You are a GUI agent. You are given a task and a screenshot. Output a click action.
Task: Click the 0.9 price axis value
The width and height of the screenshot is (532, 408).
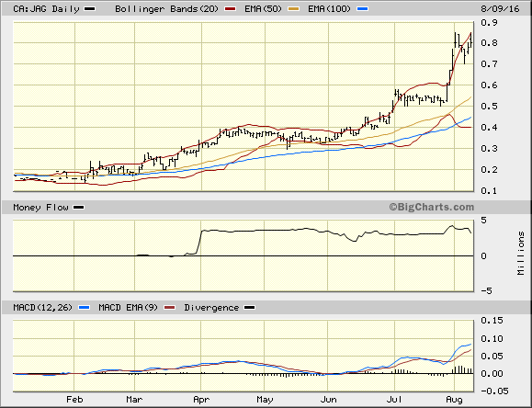(x=489, y=22)
